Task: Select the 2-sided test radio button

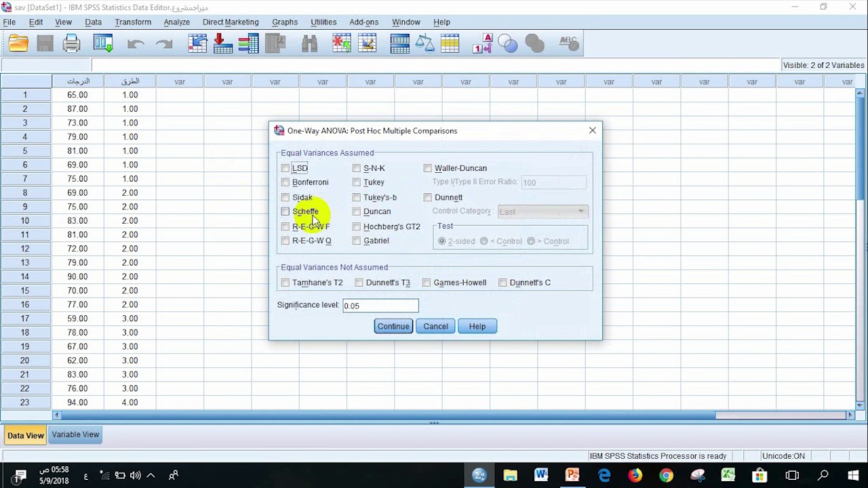Action: (x=442, y=241)
